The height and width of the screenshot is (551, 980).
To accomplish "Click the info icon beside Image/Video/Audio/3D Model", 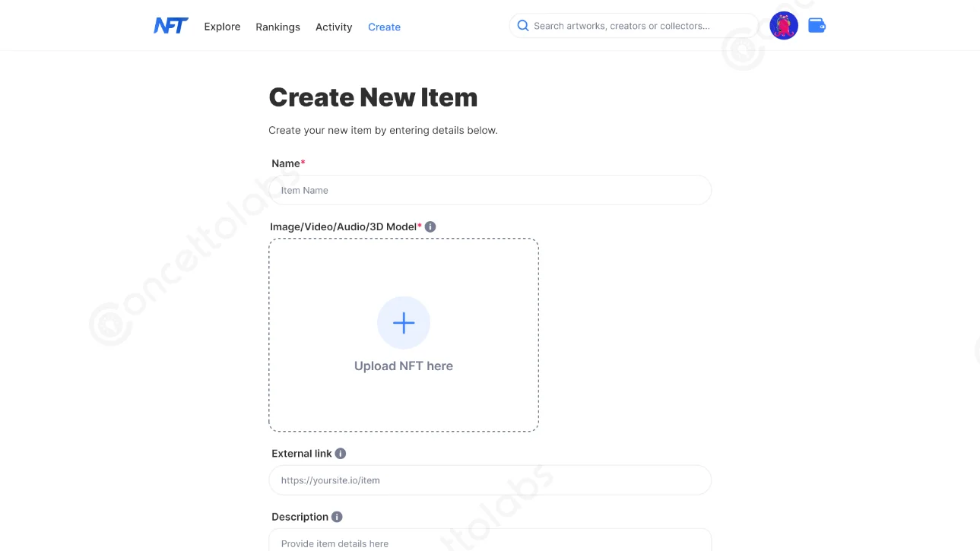I will (430, 226).
